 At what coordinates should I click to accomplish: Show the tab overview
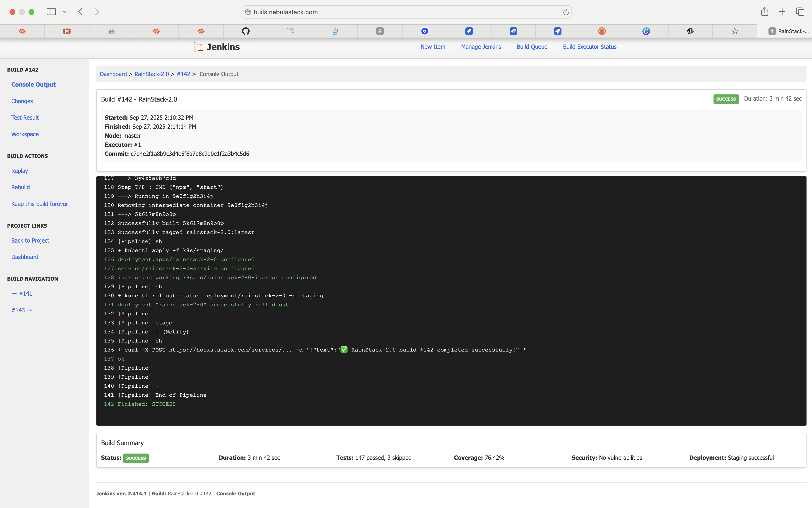[x=800, y=12]
